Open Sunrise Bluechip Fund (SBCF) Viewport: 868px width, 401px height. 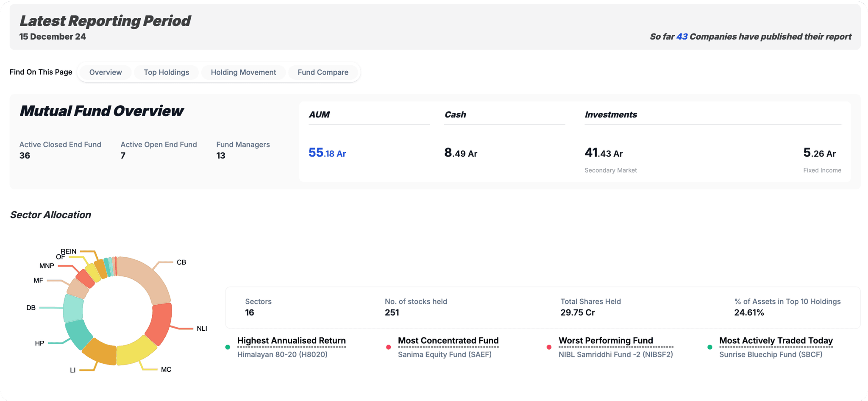pyautogui.click(x=771, y=354)
